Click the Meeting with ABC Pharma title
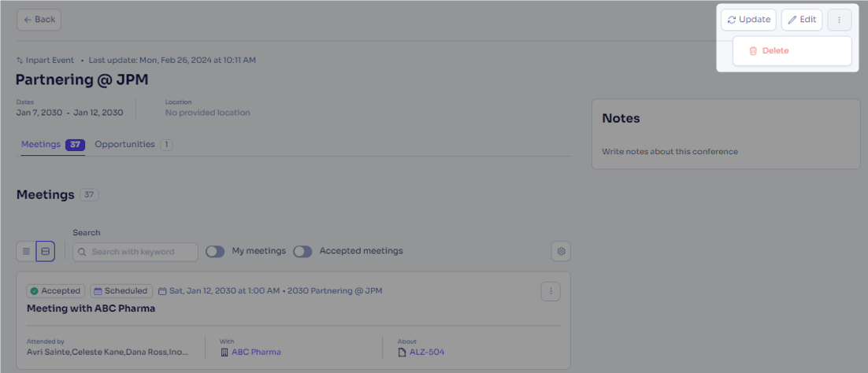 (x=91, y=308)
